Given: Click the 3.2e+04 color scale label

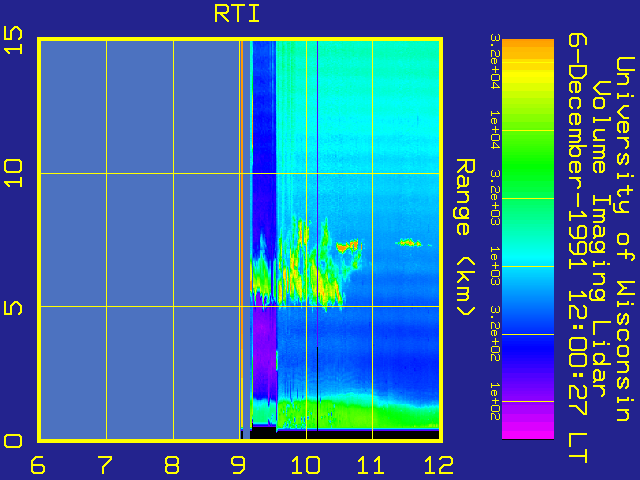Looking at the screenshot, I should (x=495, y=62).
